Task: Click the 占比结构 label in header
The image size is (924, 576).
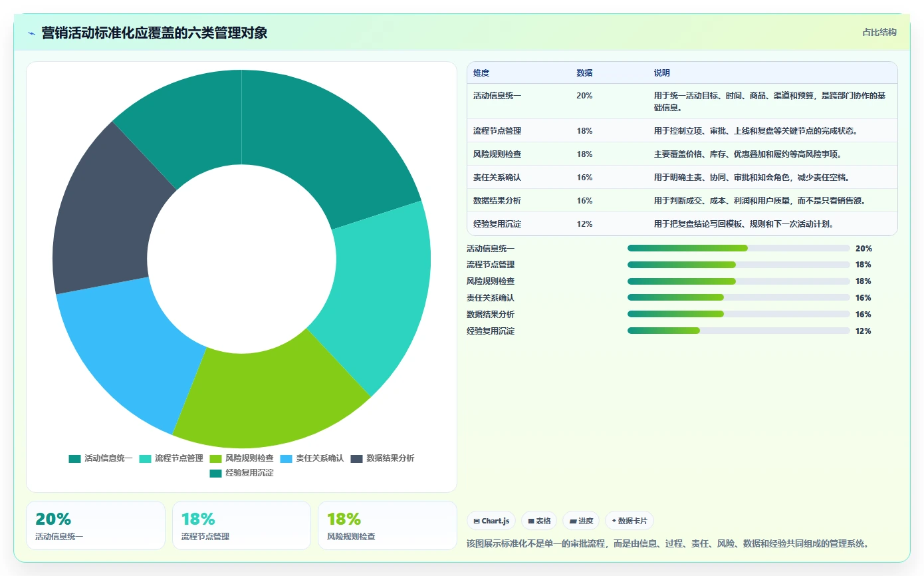Action: [879, 32]
